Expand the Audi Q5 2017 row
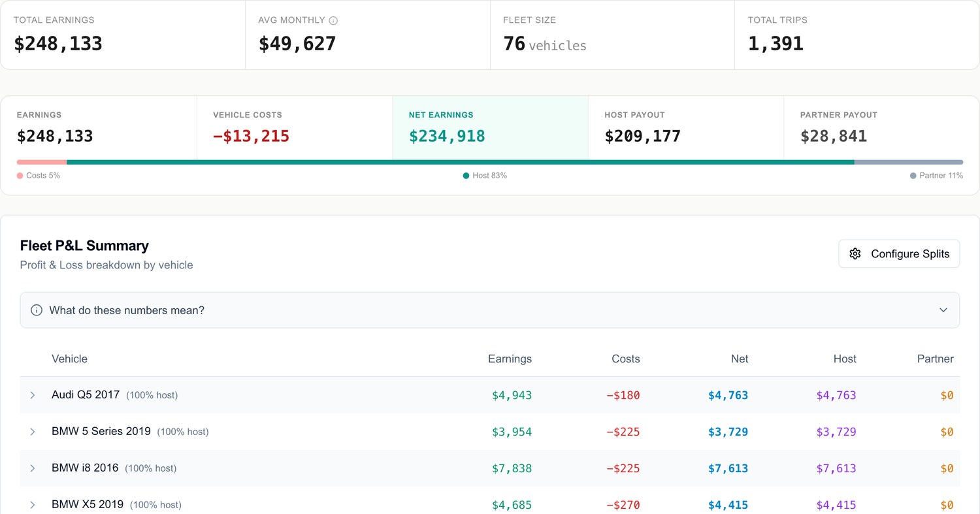Image resolution: width=980 pixels, height=514 pixels. [x=33, y=395]
